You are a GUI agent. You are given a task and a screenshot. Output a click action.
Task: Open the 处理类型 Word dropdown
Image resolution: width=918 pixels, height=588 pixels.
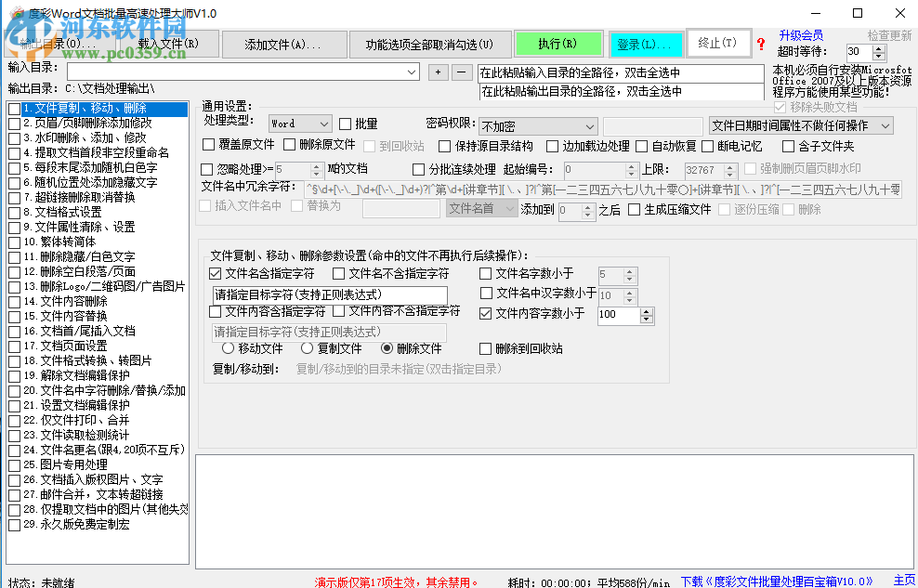[x=299, y=123]
